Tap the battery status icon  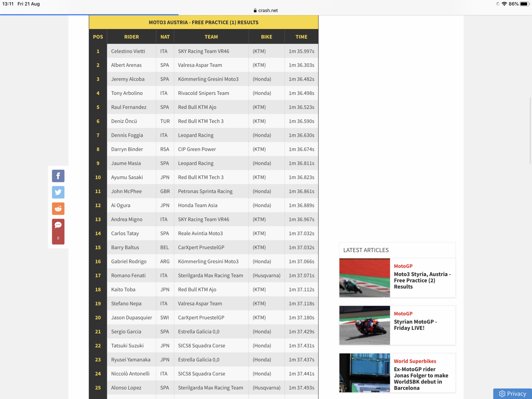tap(524, 4)
